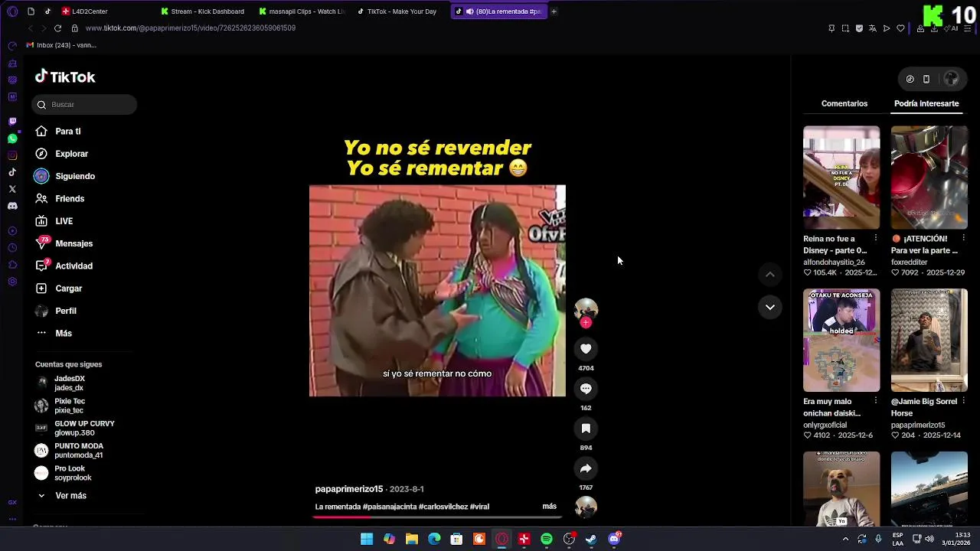Open the Reina no fue a Disney thumbnail

(x=841, y=178)
